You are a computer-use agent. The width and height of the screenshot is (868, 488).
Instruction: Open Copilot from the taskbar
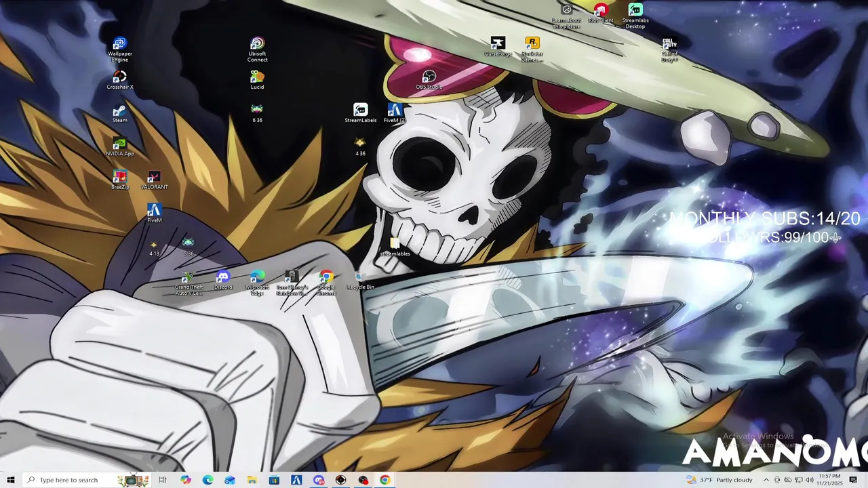click(185, 480)
